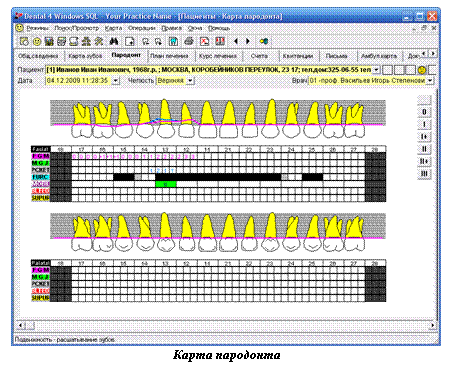Switch to the План лечения tab

(169, 56)
